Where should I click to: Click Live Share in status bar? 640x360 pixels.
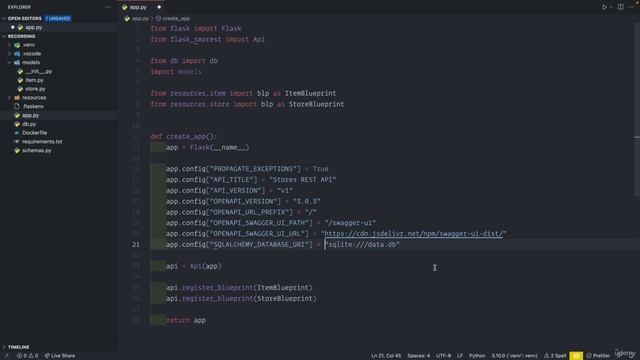60,356
